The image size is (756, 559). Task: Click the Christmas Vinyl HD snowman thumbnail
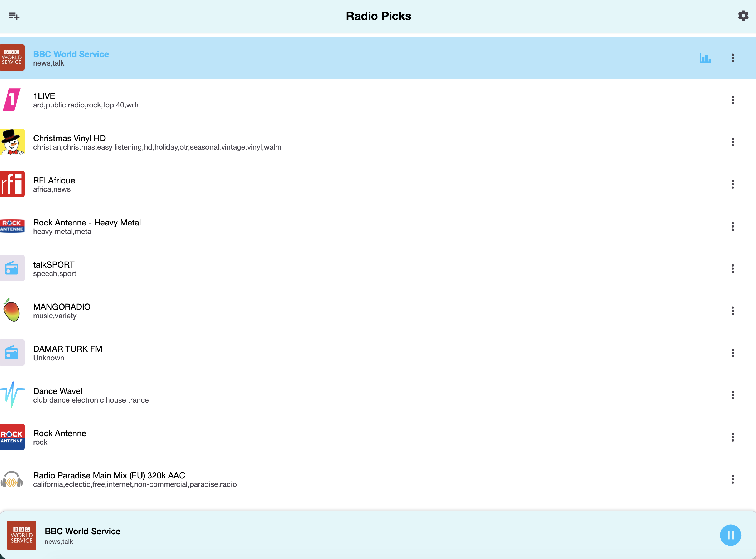point(12,142)
